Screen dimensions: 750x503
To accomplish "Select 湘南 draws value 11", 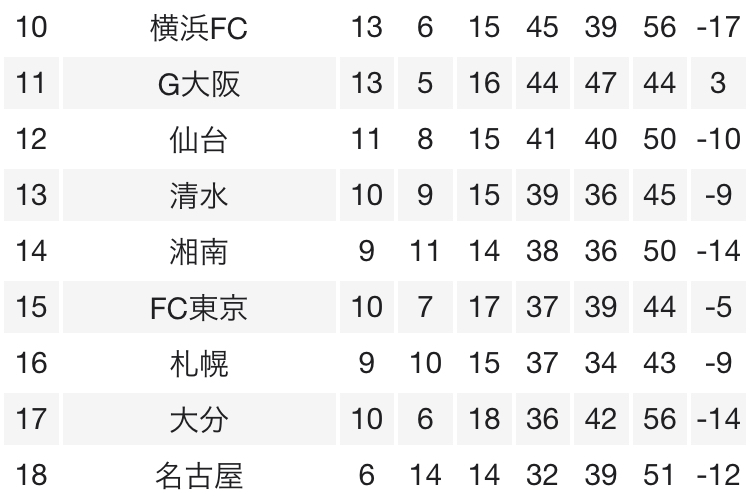I will [x=425, y=251].
